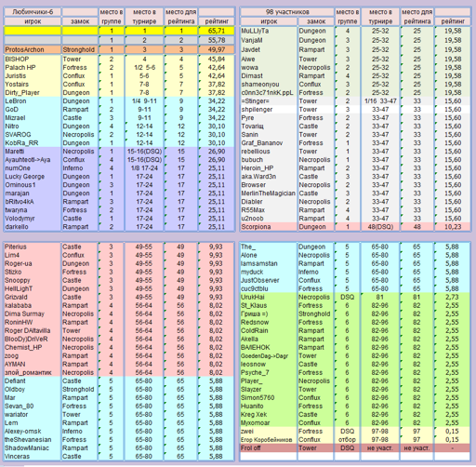
Task: Select the Scorpiona player cell
Action: click(x=269, y=227)
